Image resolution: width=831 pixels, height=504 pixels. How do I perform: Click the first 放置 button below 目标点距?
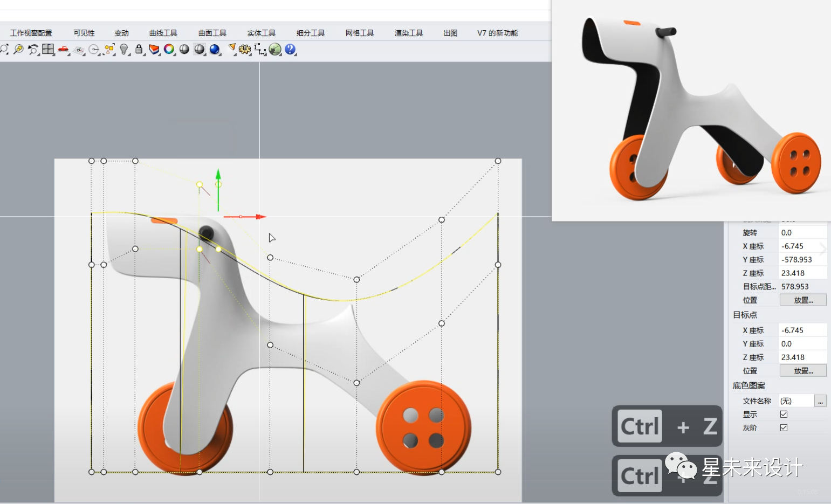click(803, 300)
